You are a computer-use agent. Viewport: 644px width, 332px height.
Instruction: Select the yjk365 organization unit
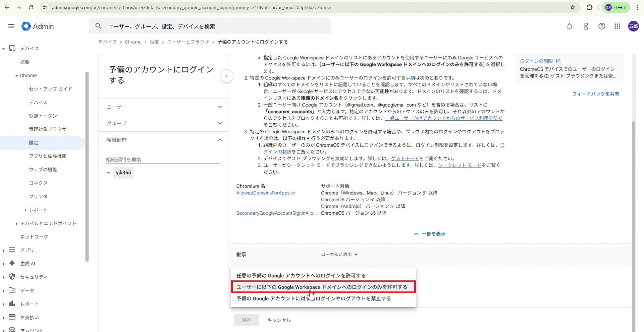pyautogui.click(x=123, y=173)
